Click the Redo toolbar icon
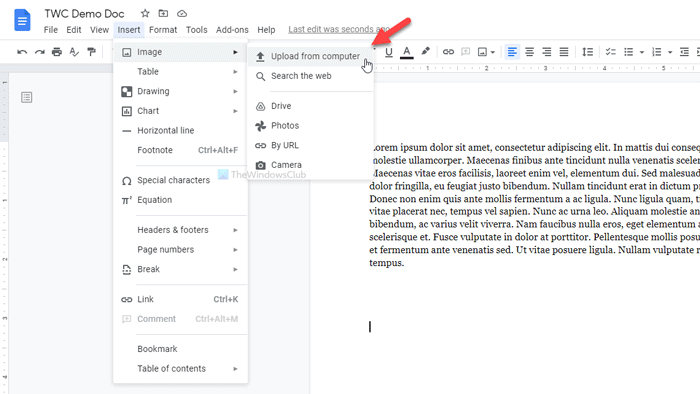Screen dimensions: 700x394 (x=40, y=52)
